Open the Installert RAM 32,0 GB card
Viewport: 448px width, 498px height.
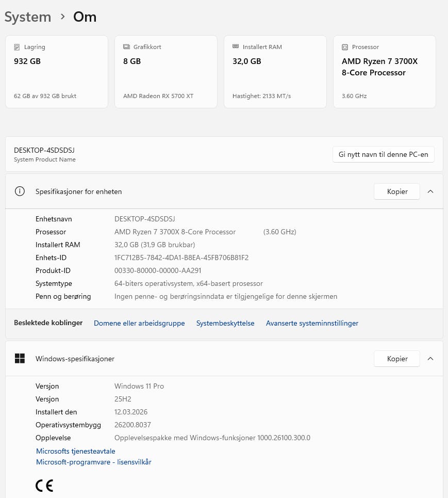tap(275, 72)
